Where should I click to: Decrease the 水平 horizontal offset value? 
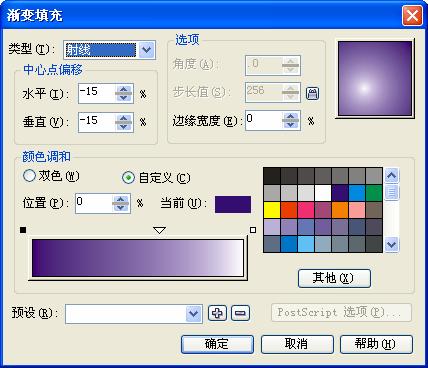pyautogui.click(x=124, y=98)
